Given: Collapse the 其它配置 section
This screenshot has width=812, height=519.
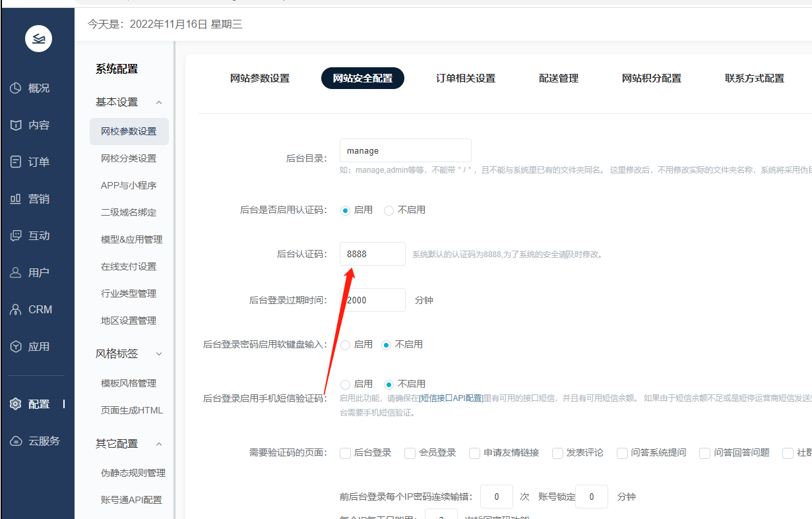Looking at the screenshot, I should point(159,444).
